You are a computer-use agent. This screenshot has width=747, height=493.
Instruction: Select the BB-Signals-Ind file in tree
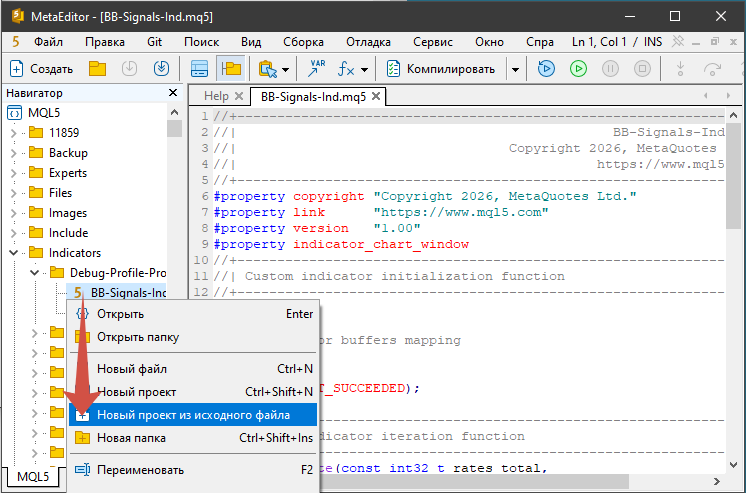pos(128,292)
